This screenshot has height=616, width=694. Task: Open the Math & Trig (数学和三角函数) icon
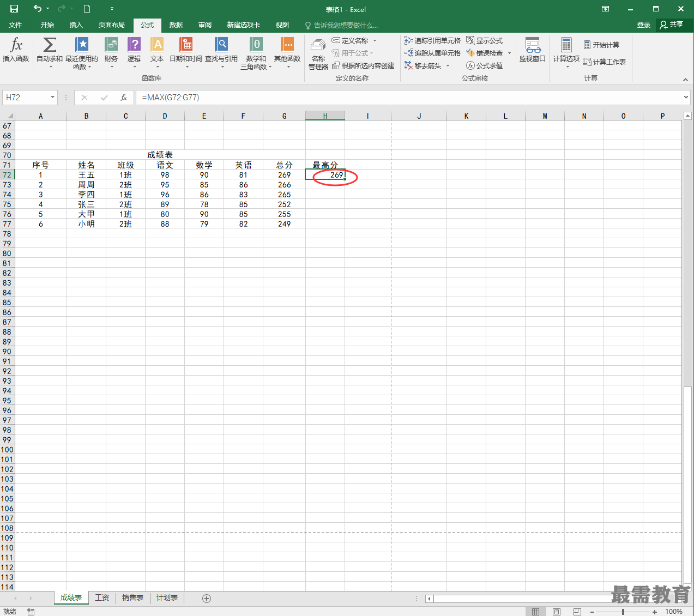coord(256,45)
